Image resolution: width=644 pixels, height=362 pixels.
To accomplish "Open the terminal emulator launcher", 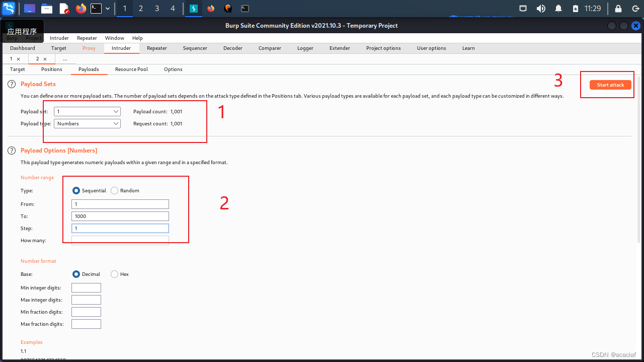I will (96, 9).
